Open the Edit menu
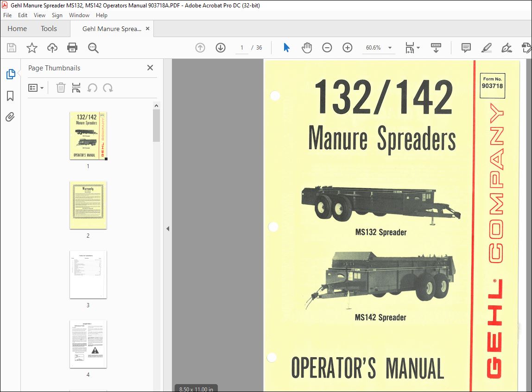 (x=23, y=15)
